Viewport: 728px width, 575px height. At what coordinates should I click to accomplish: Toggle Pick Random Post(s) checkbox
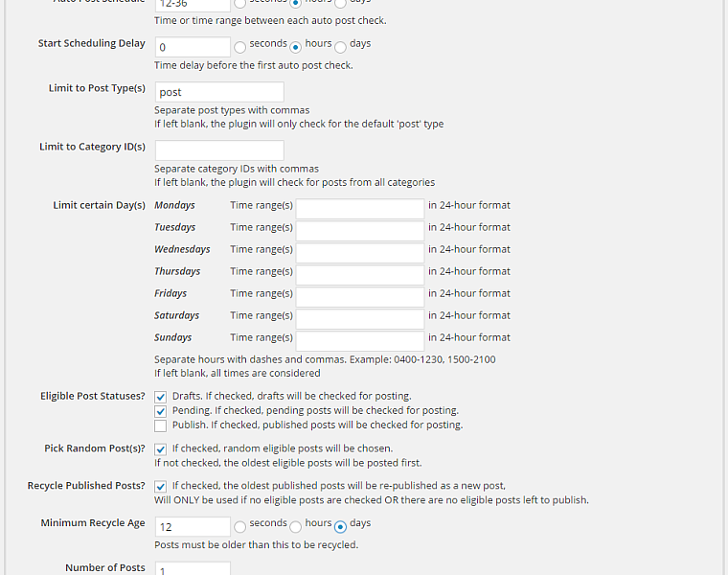coord(161,449)
